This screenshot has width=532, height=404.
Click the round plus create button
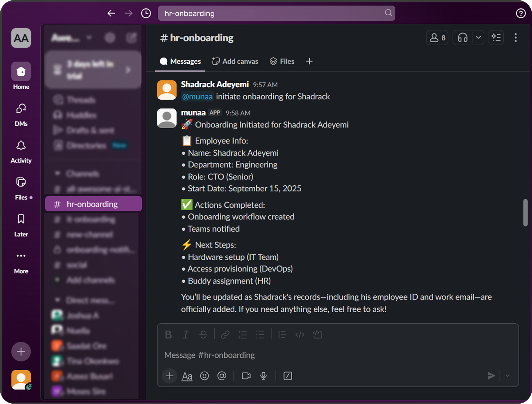pyautogui.click(x=21, y=352)
